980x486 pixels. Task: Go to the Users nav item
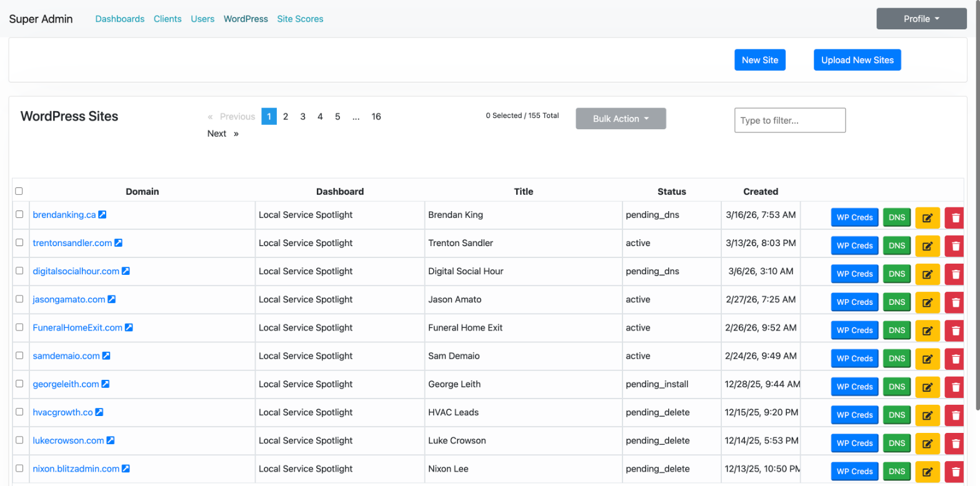point(202,19)
